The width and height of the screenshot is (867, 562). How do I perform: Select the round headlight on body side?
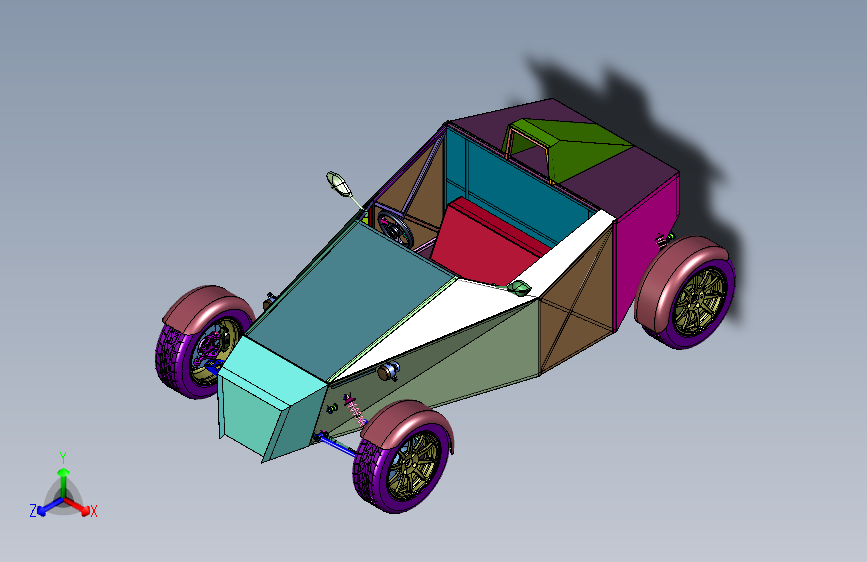(388, 371)
